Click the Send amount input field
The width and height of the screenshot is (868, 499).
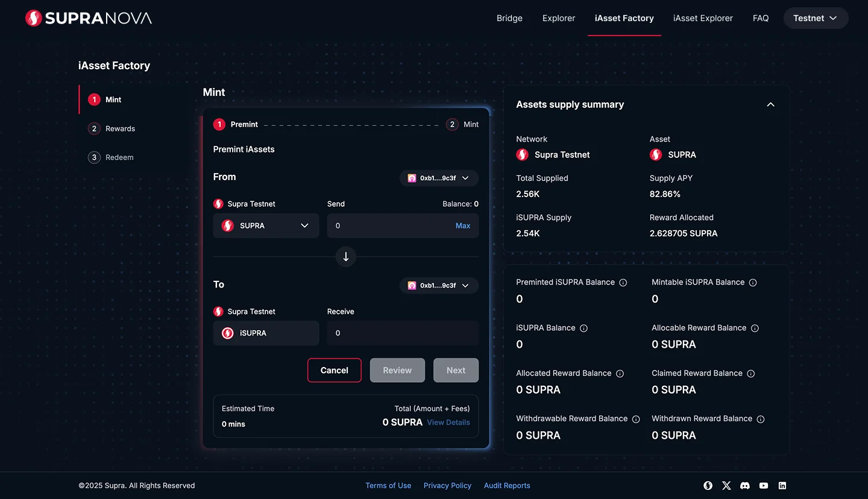(x=403, y=225)
